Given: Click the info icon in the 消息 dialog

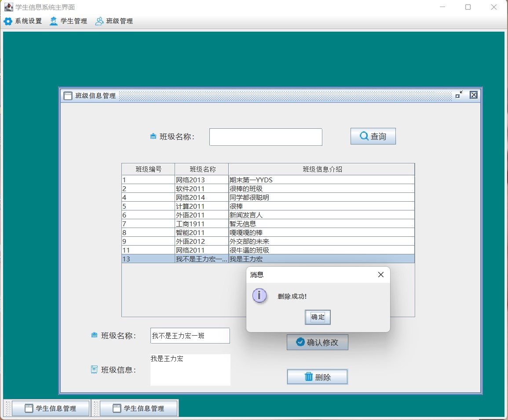Looking at the screenshot, I should point(259,295).
